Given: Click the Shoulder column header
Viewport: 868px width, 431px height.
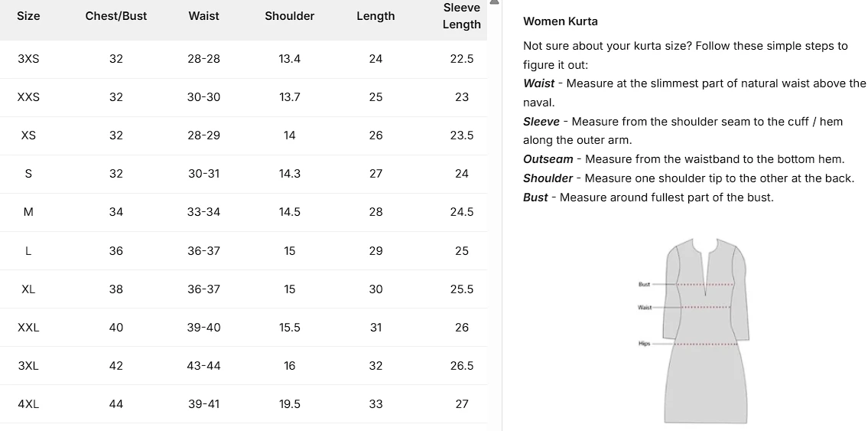Looking at the screenshot, I should click(290, 16).
